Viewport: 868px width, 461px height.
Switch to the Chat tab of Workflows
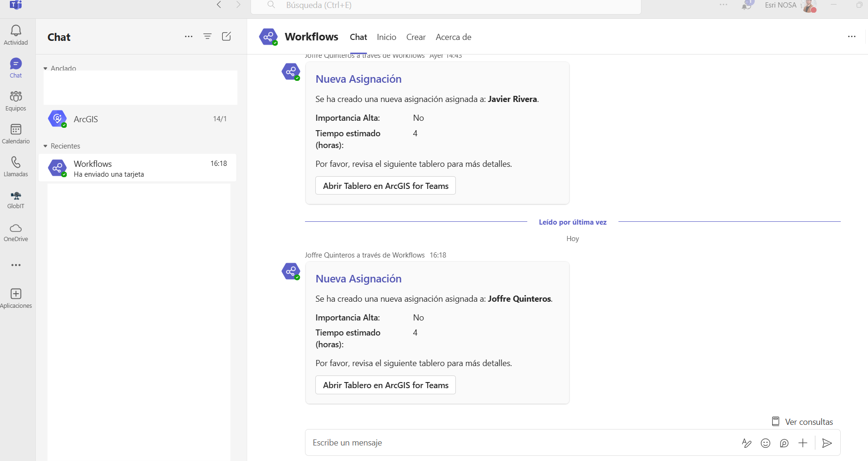click(x=359, y=37)
